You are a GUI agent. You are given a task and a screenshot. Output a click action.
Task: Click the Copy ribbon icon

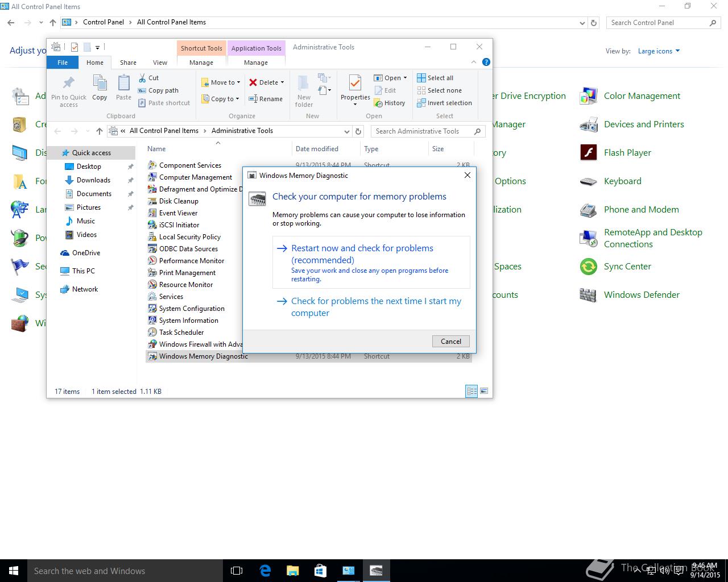[100, 84]
